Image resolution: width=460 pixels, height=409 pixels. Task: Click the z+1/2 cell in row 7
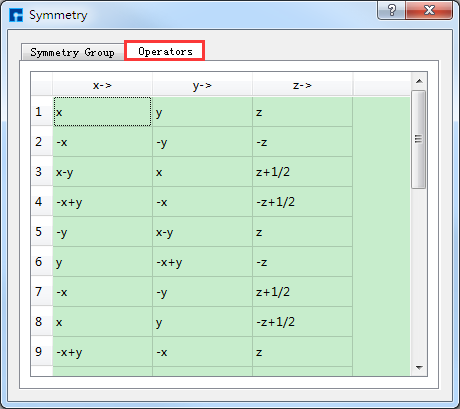tap(302, 291)
